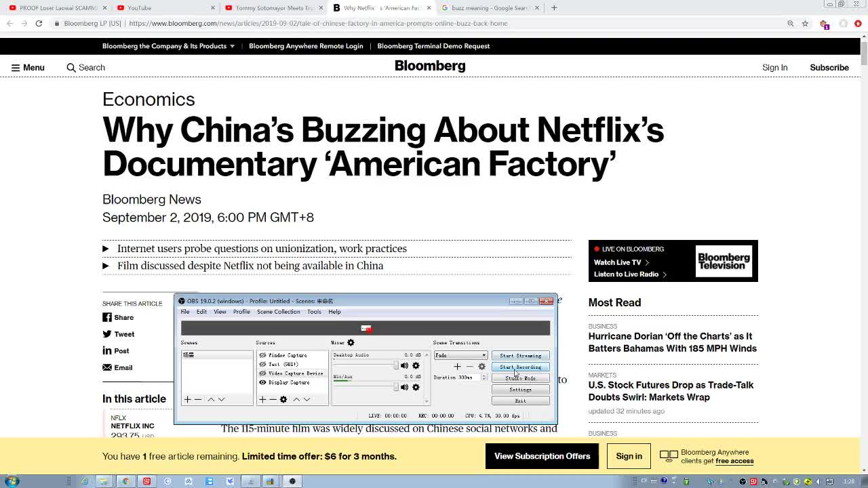The width and height of the screenshot is (868, 488).
Task: Mute Mic/Aux speaker in OBS
Action: [404, 387]
